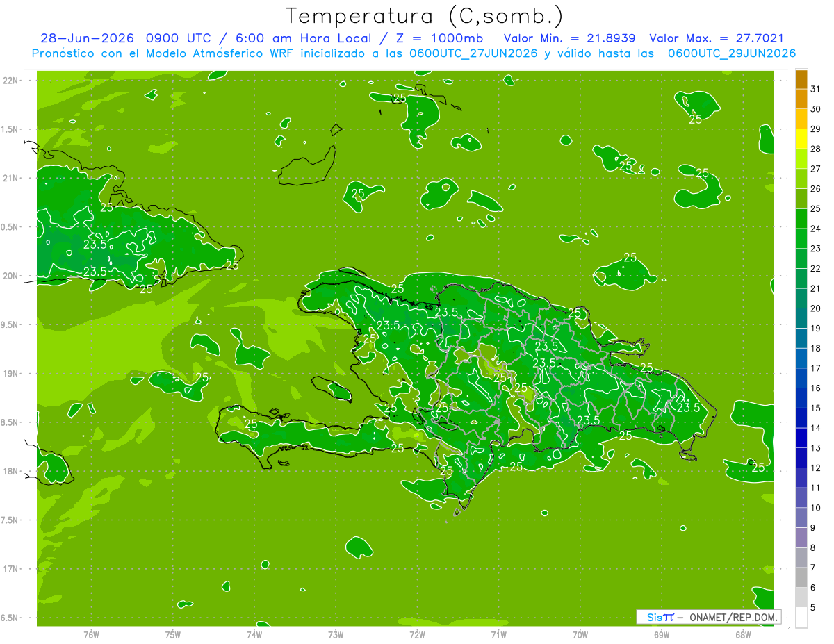The height and width of the screenshot is (644, 834).
Task: Click the colorbar swatch between 30 and 31
Action: (801, 99)
